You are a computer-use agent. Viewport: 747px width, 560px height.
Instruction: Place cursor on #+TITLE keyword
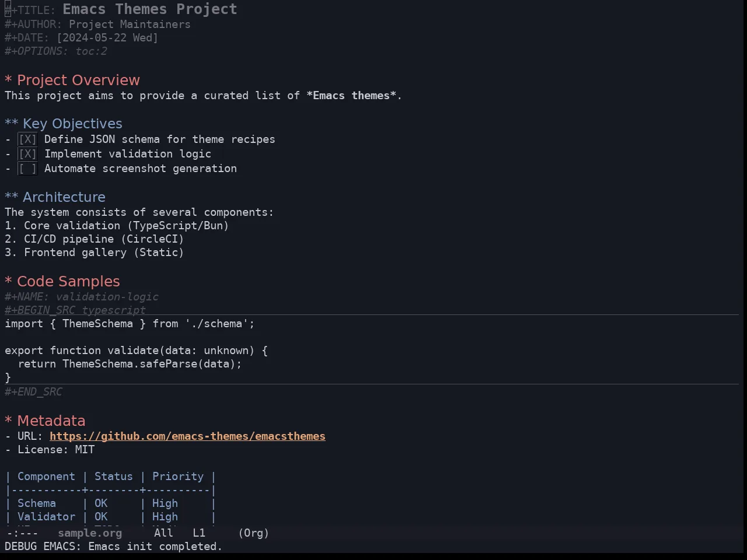point(30,10)
